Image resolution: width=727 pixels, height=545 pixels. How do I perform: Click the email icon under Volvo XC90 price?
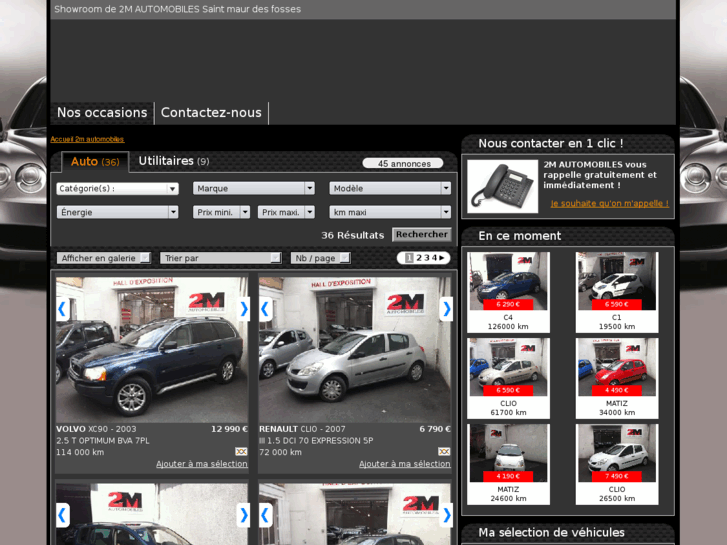tap(241, 452)
